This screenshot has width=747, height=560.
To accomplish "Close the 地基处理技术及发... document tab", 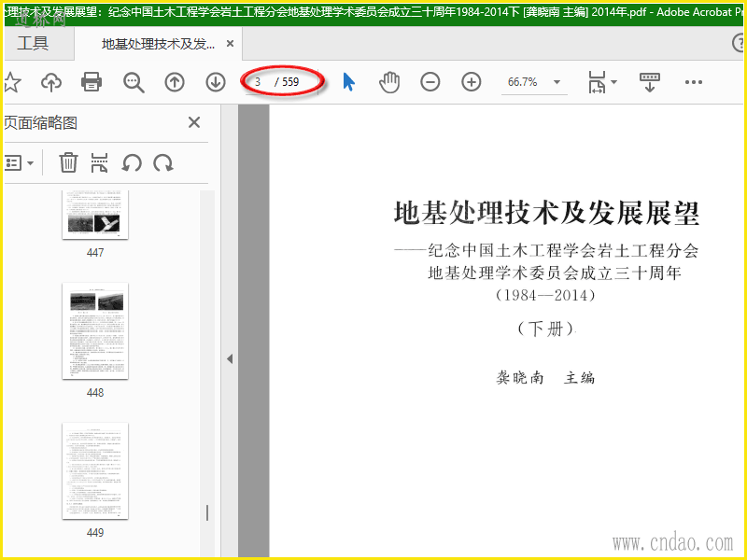I will click(230, 44).
